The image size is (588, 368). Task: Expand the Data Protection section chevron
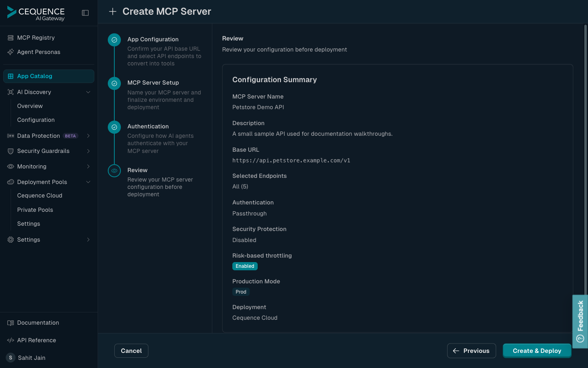(88, 136)
